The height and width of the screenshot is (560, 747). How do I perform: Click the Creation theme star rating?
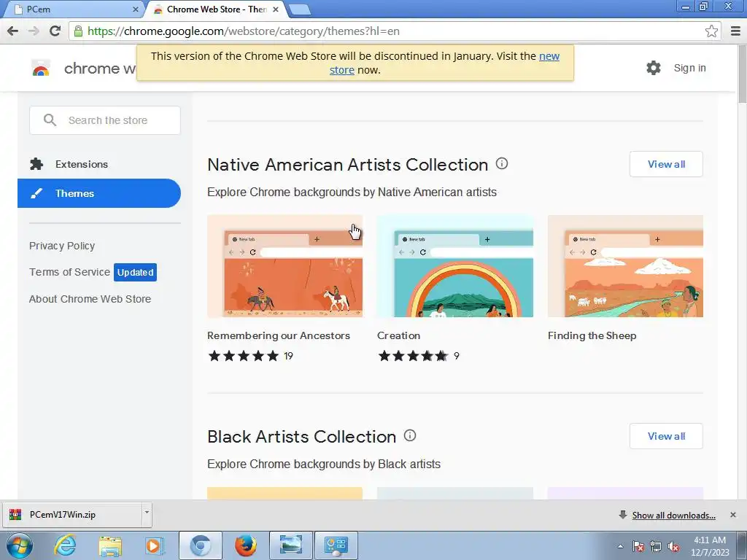(x=413, y=356)
